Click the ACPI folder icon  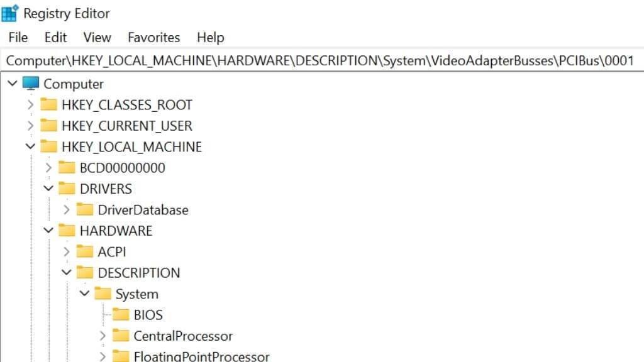pos(85,251)
